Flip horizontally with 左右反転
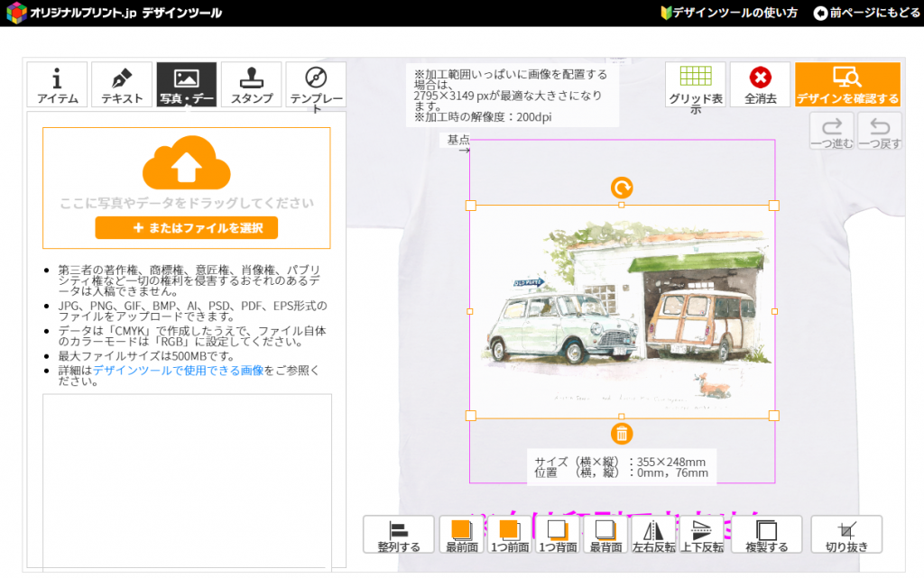The height and width of the screenshot is (578, 924). click(x=653, y=535)
